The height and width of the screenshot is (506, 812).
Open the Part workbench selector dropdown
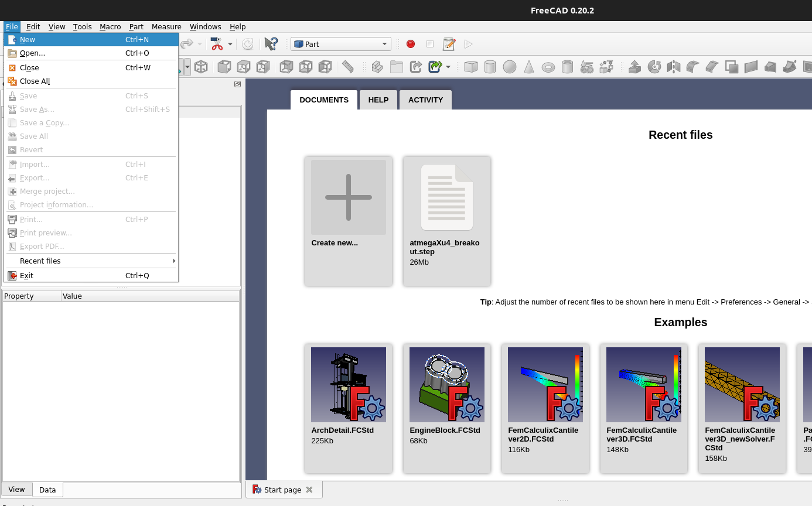click(341, 44)
